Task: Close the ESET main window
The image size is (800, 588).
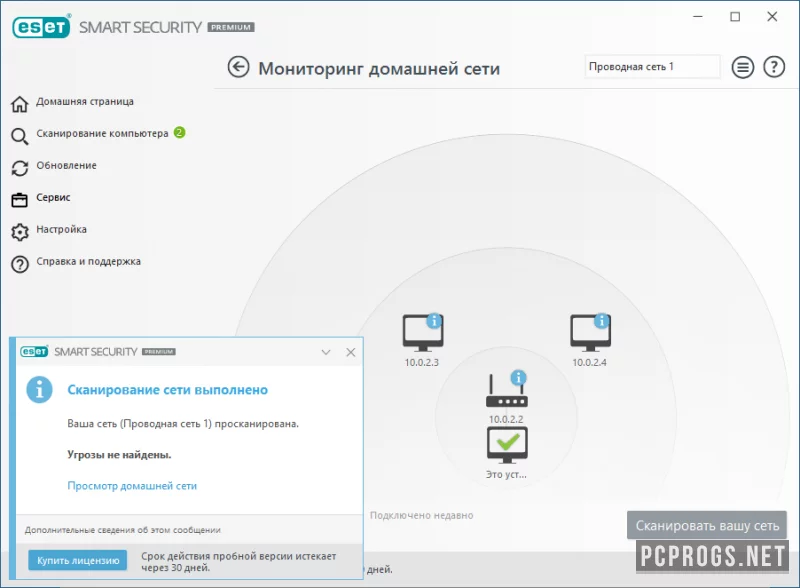Action: pyautogui.click(x=772, y=17)
